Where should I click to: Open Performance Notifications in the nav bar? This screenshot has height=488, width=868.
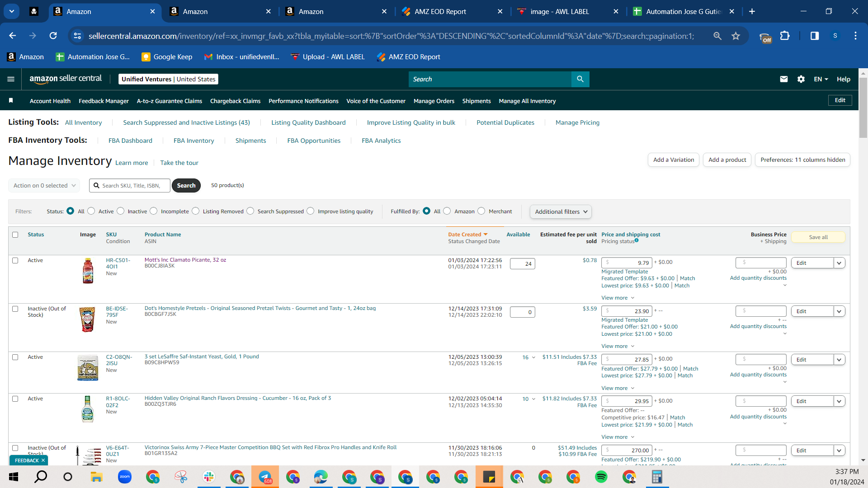(303, 101)
